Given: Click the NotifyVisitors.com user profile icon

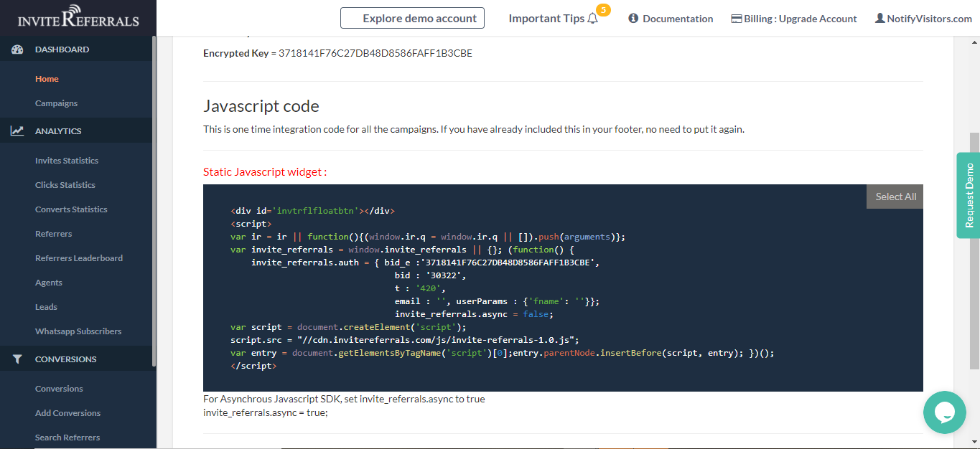Looking at the screenshot, I should tap(879, 19).
